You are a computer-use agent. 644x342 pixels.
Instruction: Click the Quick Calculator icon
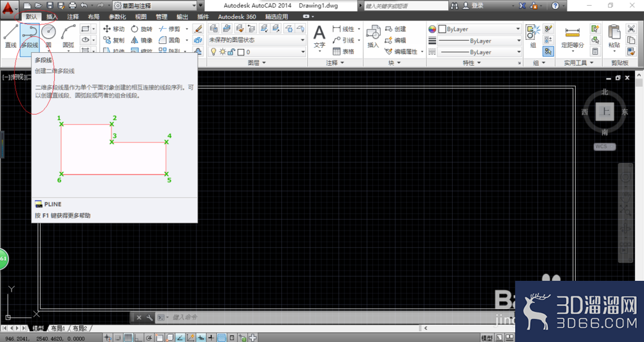(594, 52)
